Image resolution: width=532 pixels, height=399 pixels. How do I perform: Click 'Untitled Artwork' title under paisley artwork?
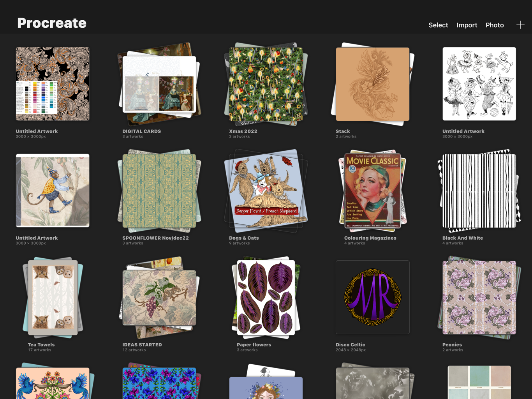37,131
